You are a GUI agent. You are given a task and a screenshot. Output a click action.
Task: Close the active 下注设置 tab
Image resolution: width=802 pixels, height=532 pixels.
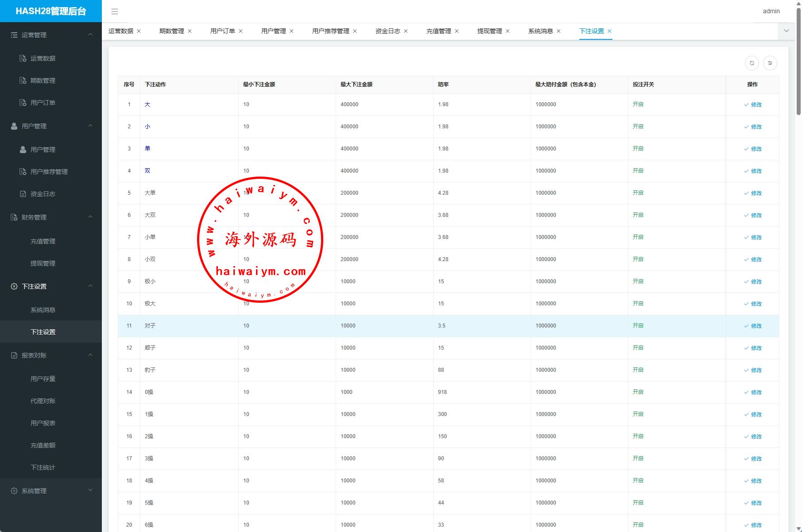609,31
